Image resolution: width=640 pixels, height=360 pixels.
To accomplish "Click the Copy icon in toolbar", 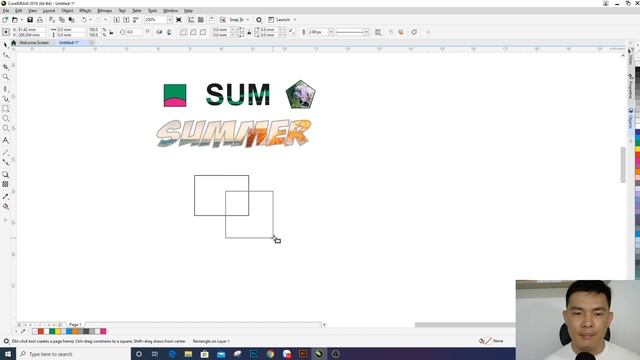I will [62, 20].
